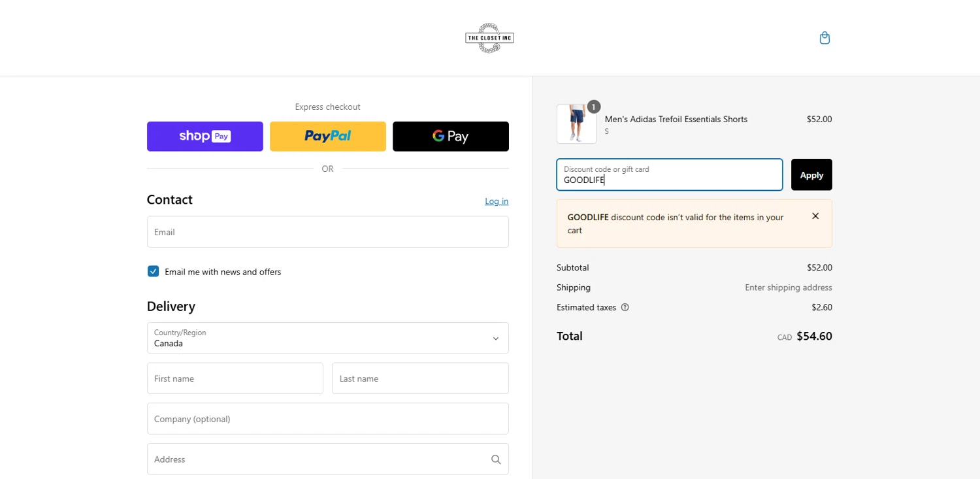
Task: Click the $2.60 estimated taxes value
Action: 822,307
